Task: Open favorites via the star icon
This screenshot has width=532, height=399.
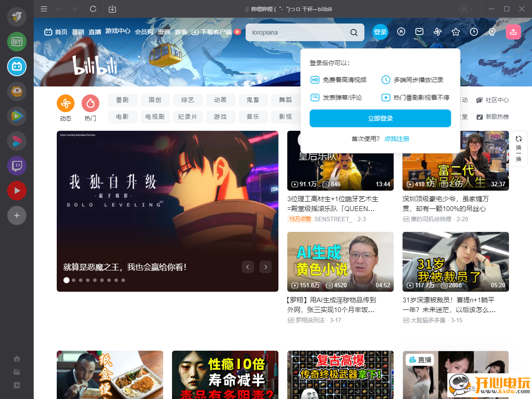Action: tap(455, 31)
